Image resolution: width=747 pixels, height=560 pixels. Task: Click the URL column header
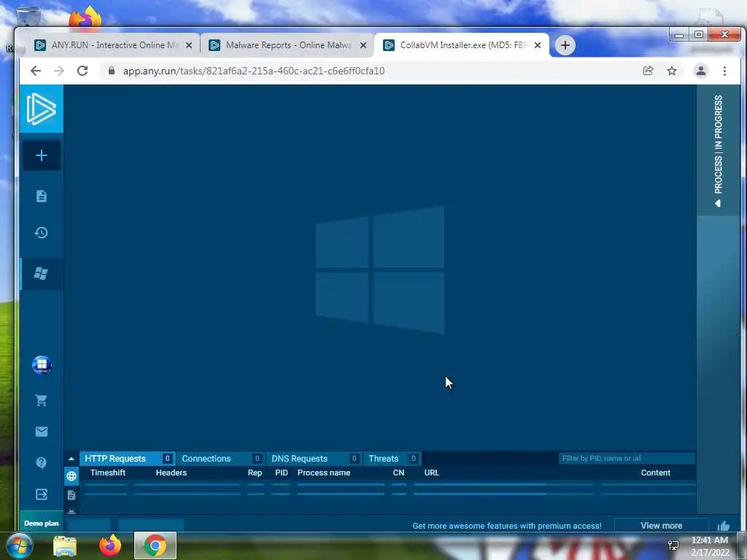[x=432, y=472]
